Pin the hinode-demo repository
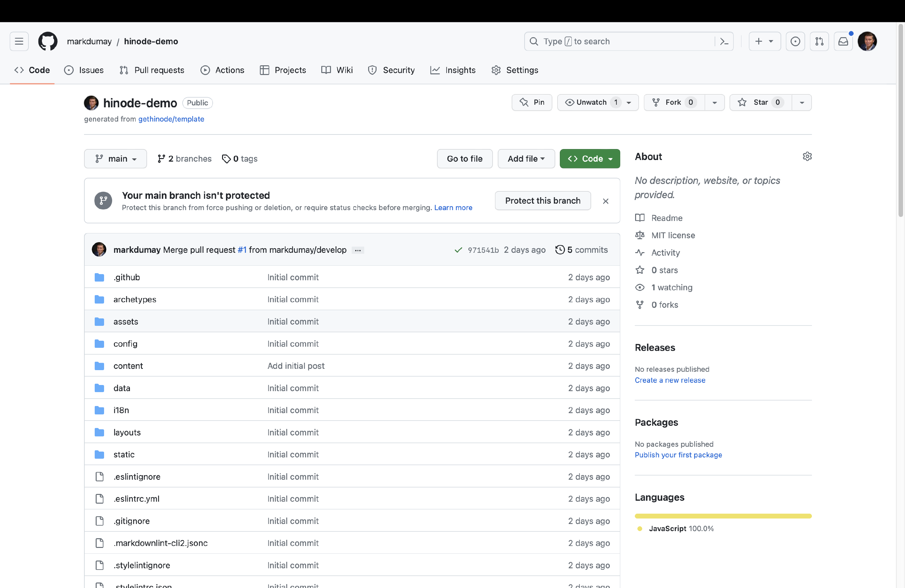 pos(532,102)
